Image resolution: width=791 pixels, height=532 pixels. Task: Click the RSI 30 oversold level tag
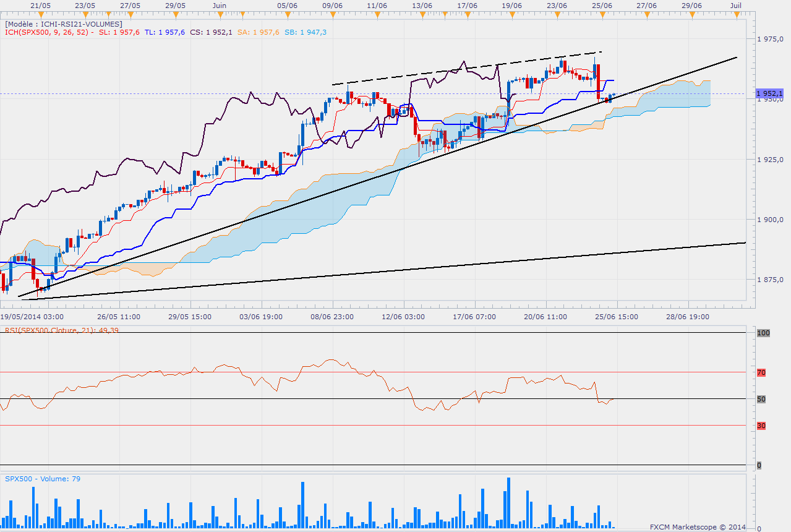[761, 426]
